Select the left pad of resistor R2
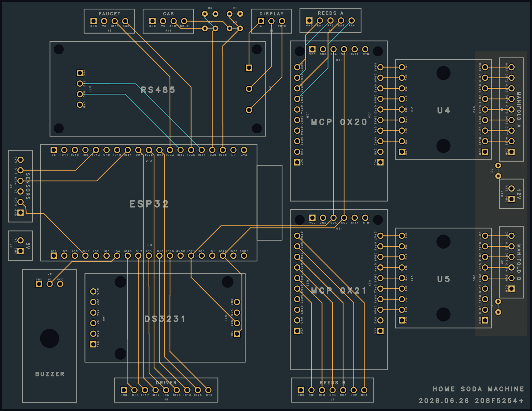Viewport: 532px width, 411px height. [205, 14]
